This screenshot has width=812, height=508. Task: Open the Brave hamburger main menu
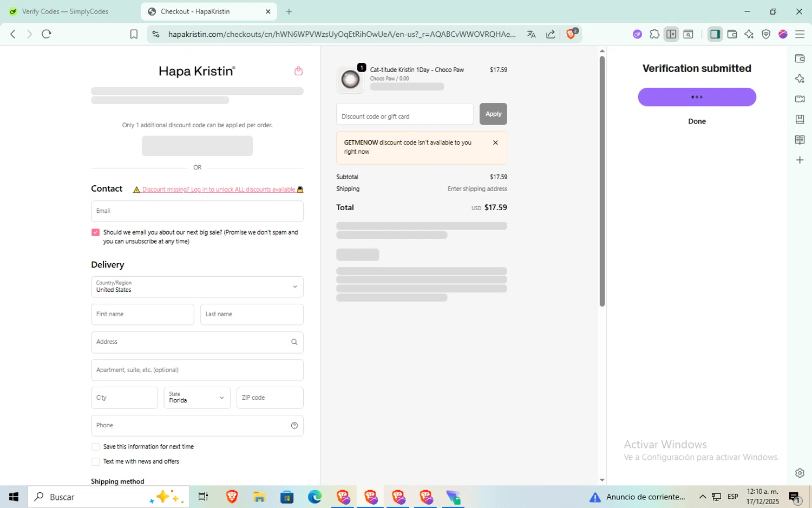800,34
